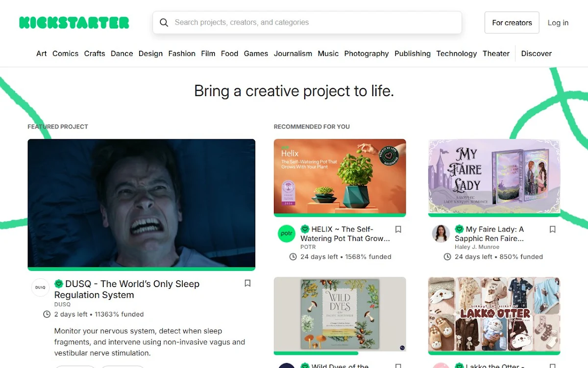This screenshot has height=368, width=588.
Task: Click the POTR creator avatar
Action: [x=287, y=234]
